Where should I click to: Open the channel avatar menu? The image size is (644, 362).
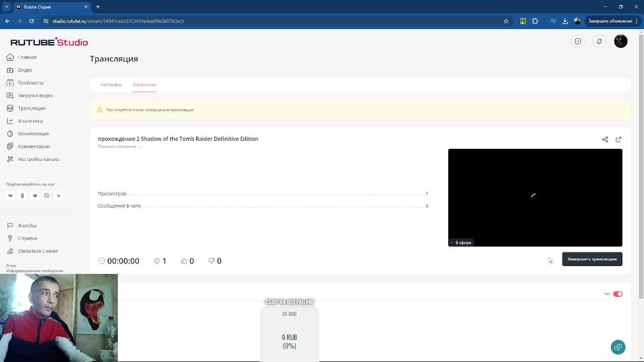coord(620,41)
